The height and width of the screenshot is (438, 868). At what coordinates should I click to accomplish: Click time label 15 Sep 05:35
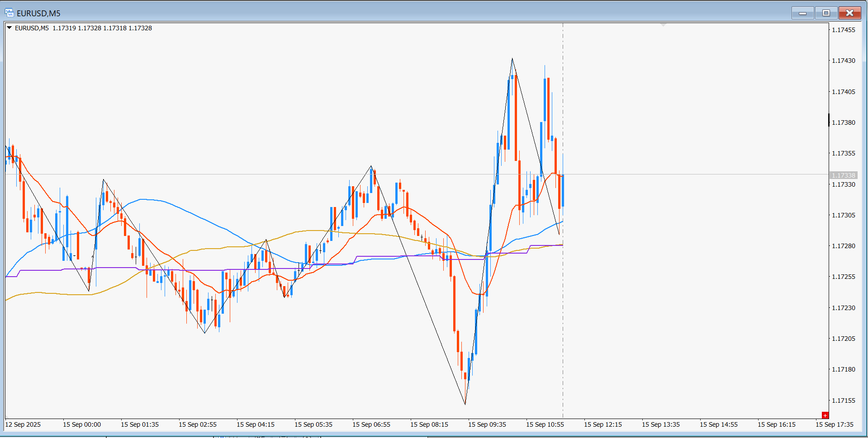click(x=313, y=424)
